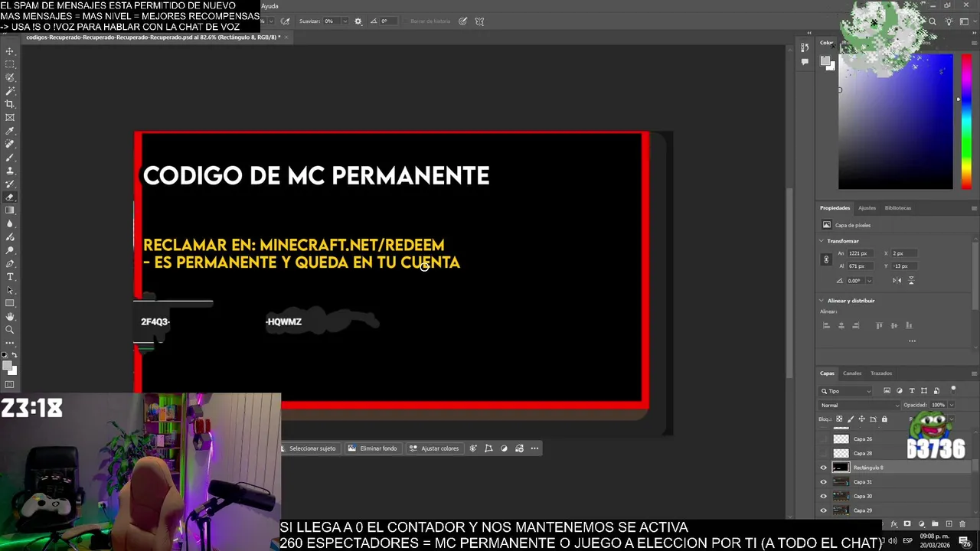This screenshot has height=551, width=980.
Task: Toggle lock all for the layer
Action: pos(884,419)
